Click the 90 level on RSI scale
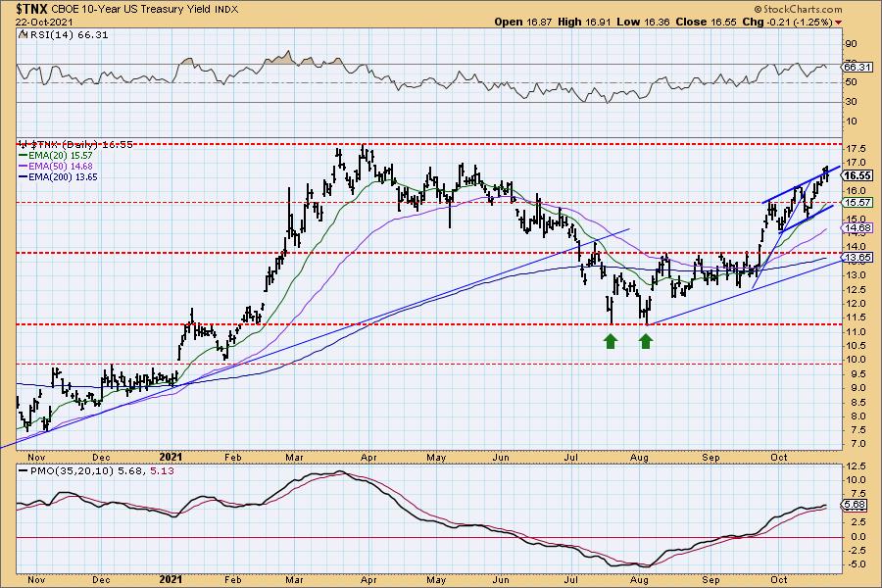Viewport: 882px width, 588px height. click(851, 44)
